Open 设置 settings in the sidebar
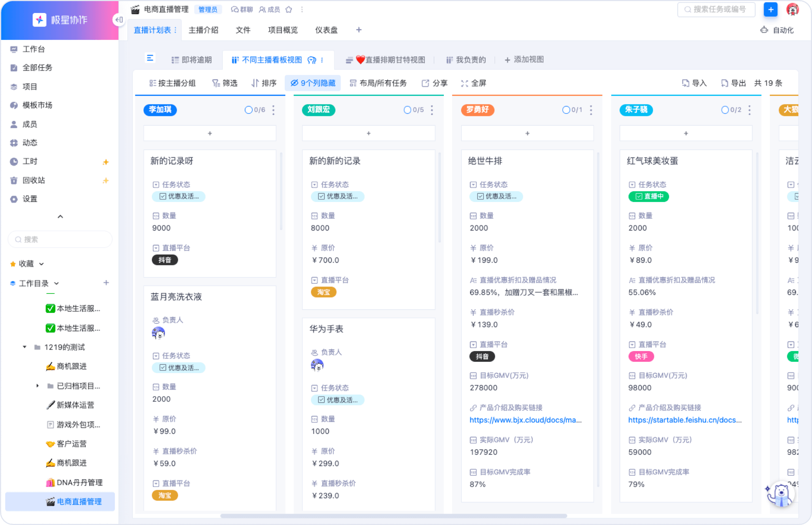 [30, 199]
